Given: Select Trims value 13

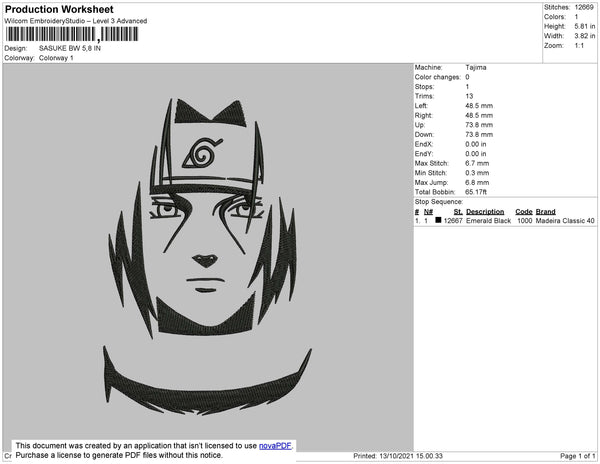Looking at the screenshot, I should 469,96.
